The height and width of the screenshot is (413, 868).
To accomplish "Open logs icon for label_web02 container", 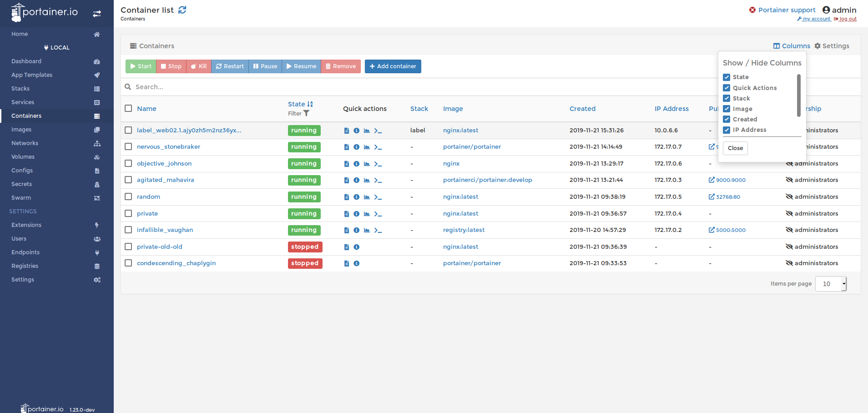I will (x=347, y=131).
